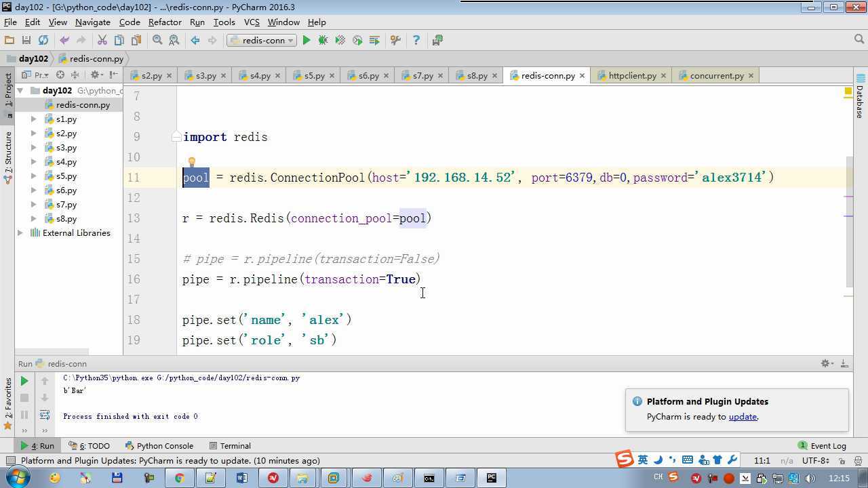Switch to the httpclient.py tab

(x=632, y=75)
